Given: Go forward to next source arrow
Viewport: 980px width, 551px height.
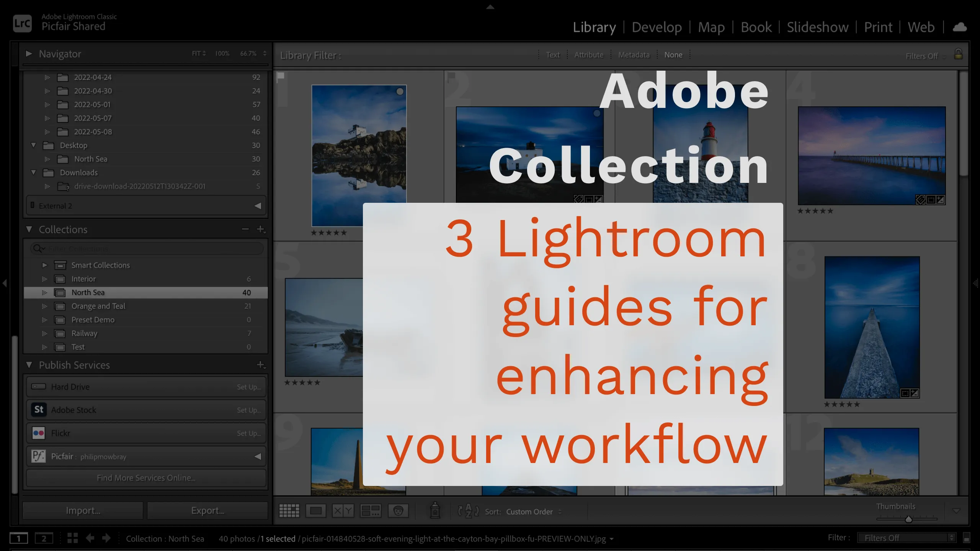Looking at the screenshot, I should pyautogui.click(x=106, y=538).
